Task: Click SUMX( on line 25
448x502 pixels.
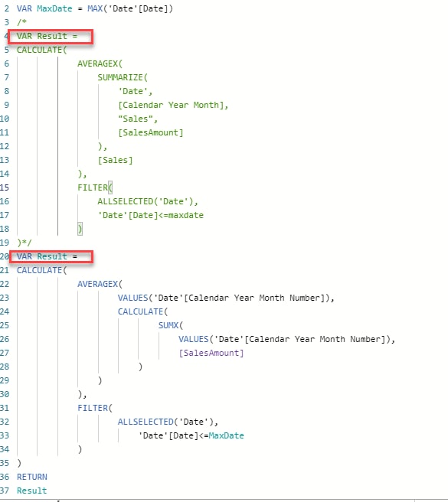Action: 171,325
